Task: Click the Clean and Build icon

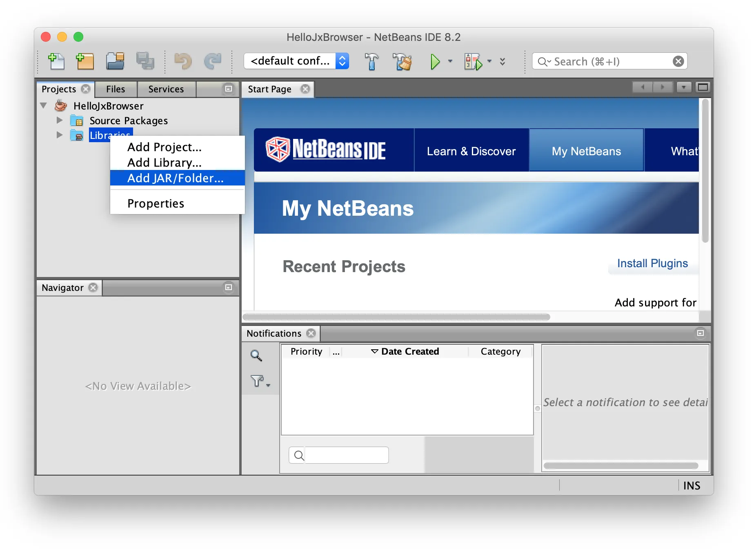Action: (x=402, y=62)
